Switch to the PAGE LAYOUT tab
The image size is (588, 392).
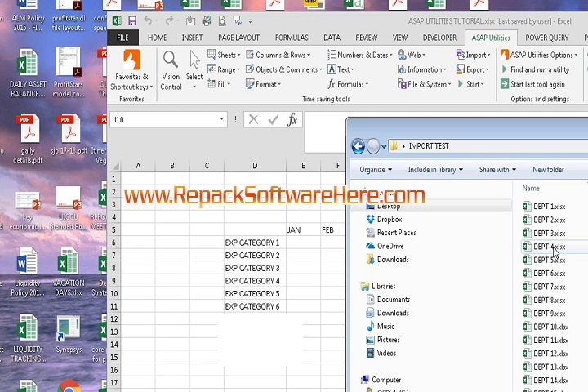click(x=238, y=38)
